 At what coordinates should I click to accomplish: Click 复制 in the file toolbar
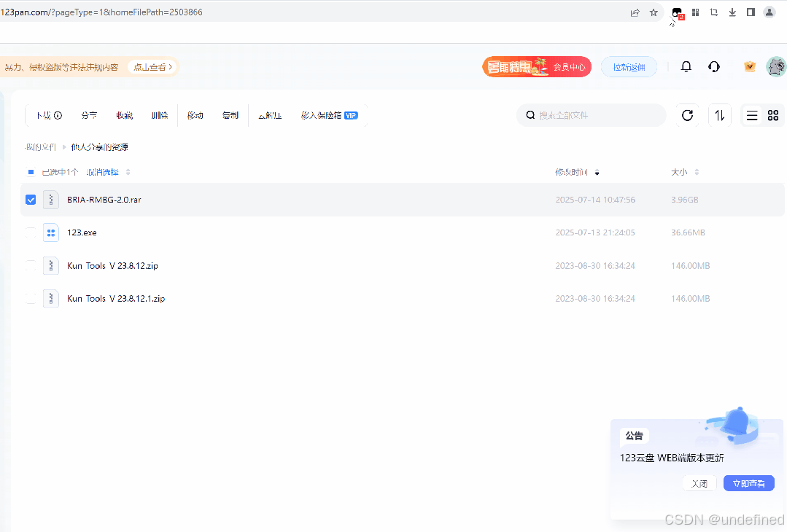tap(230, 115)
